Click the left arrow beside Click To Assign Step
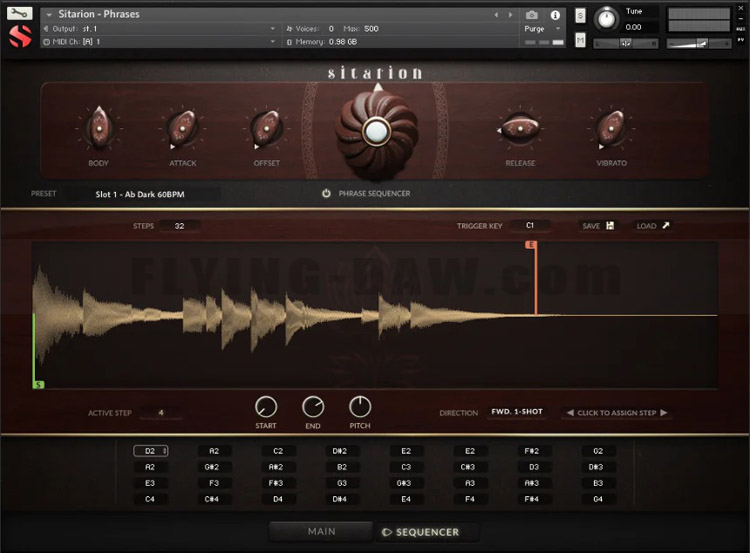 (x=570, y=412)
